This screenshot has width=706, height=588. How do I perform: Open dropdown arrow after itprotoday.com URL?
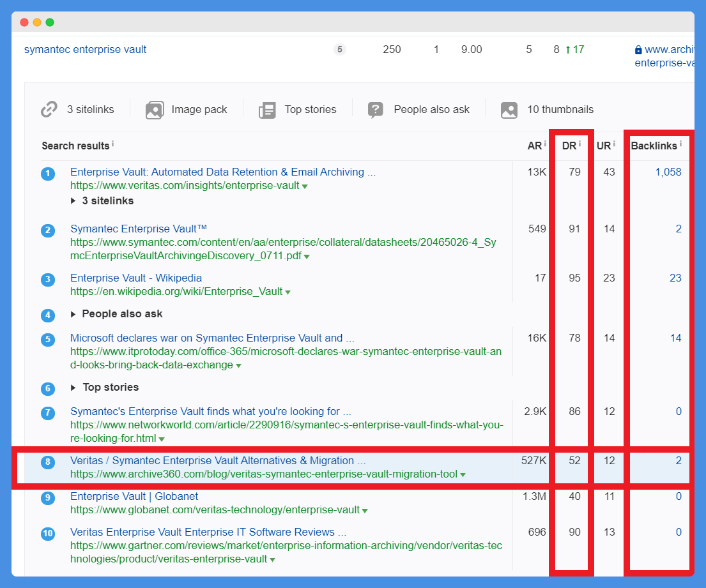point(239,366)
